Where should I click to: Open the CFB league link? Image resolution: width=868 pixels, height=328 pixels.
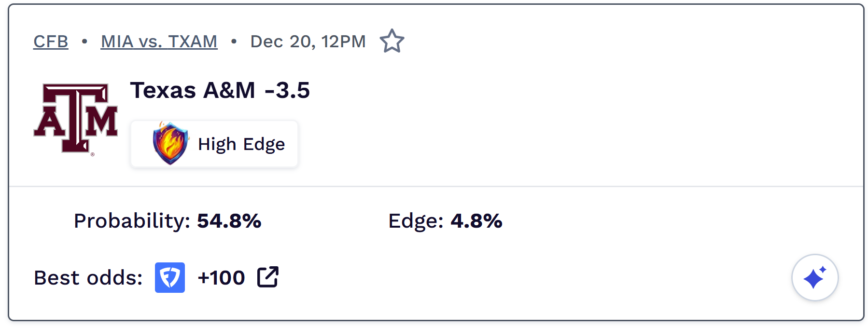[51, 41]
